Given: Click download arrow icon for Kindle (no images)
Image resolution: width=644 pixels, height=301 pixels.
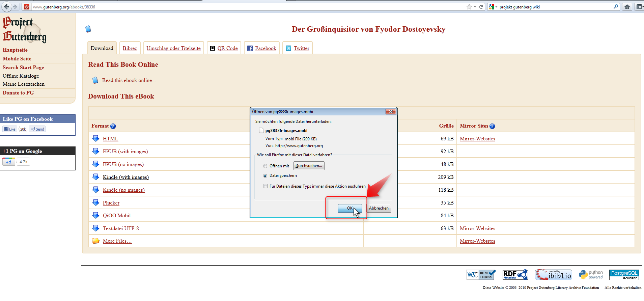Looking at the screenshot, I should click(96, 190).
